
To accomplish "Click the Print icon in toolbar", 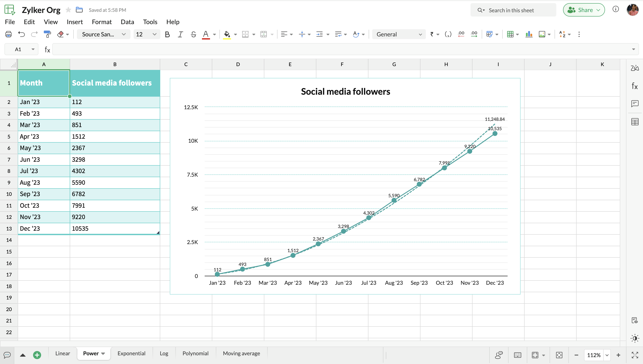I will coord(8,34).
